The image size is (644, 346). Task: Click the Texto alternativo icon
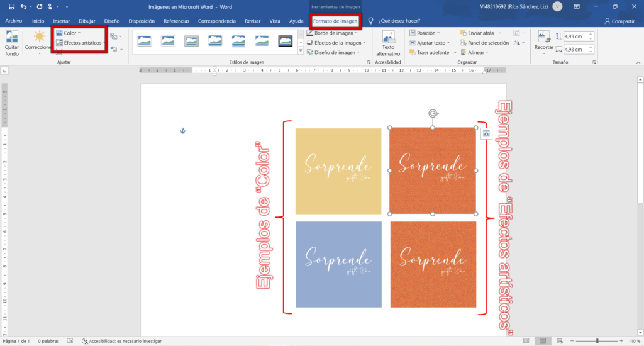pyautogui.click(x=388, y=42)
